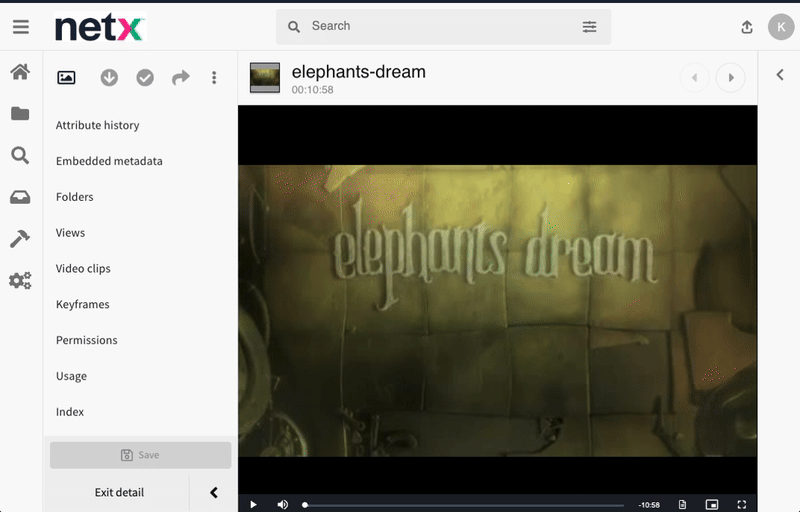
Task: Open the system settings gears icon
Action: [x=20, y=281]
